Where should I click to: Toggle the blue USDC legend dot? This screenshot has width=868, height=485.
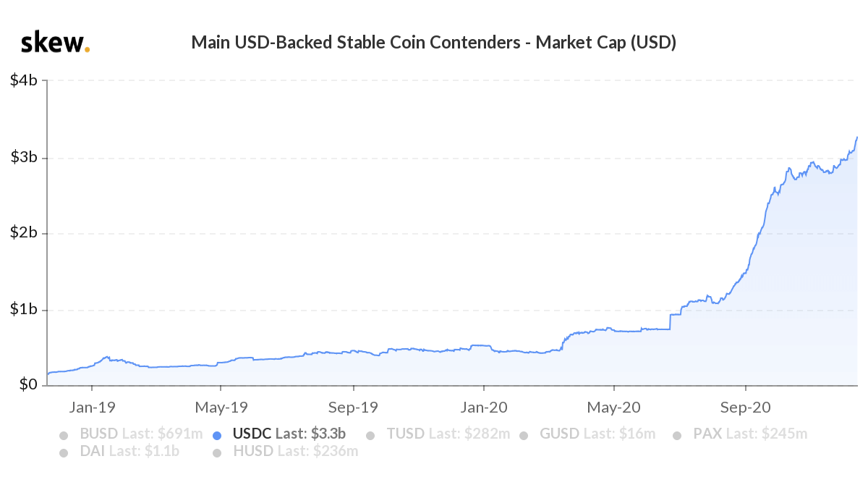(x=217, y=436)
